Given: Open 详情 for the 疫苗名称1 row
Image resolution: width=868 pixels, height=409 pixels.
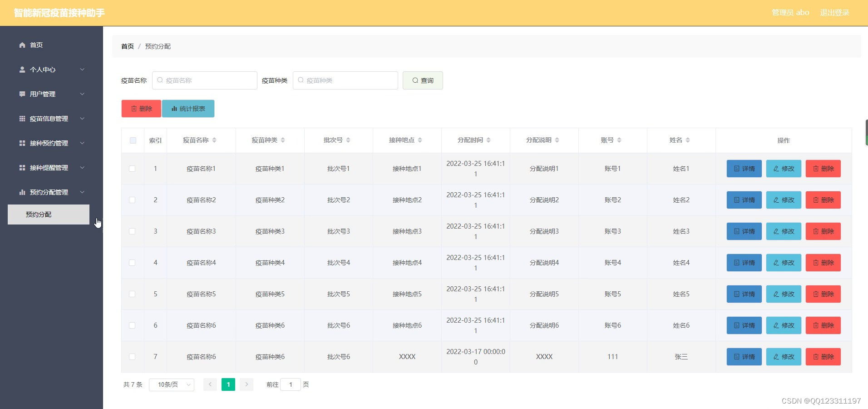Looking at the screenshot, I should click(744, 169).
